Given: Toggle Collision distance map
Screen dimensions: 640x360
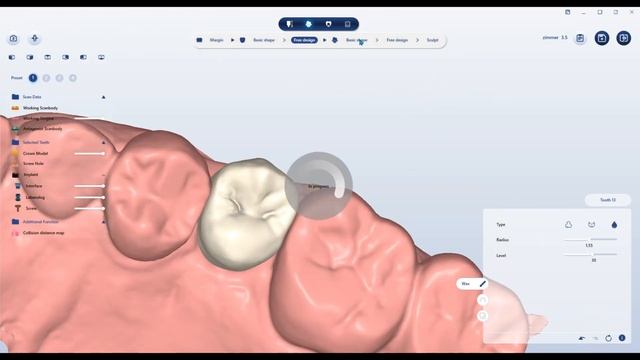Looking at the screenshot, I should coord(43,233).
